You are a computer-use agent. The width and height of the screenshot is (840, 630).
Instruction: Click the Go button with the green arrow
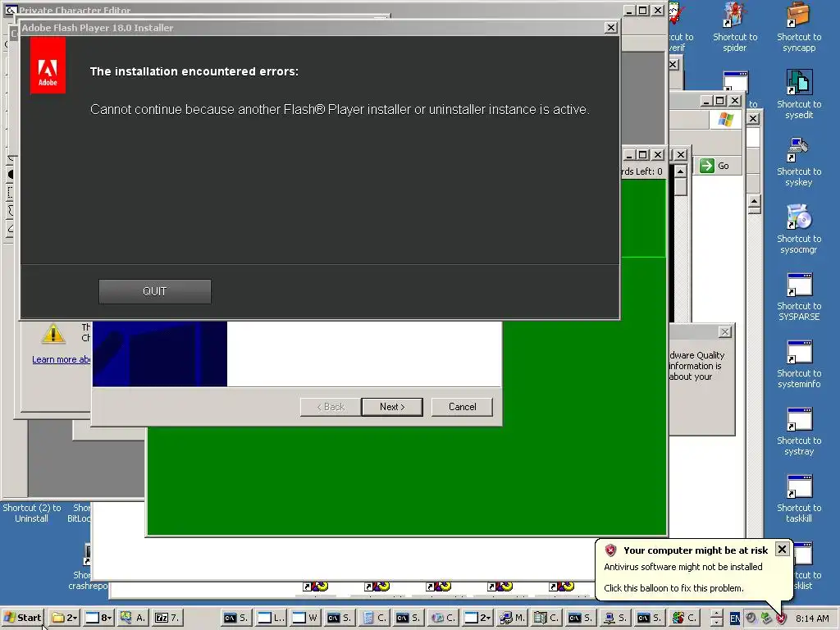715,166
